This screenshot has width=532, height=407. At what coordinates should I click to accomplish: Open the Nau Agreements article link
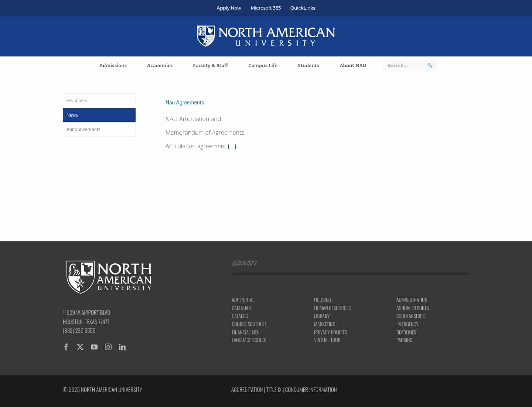click(x=185, y=103)
